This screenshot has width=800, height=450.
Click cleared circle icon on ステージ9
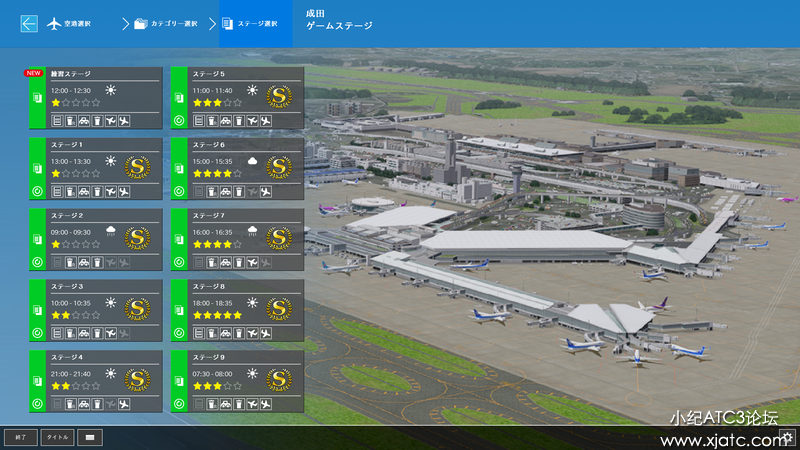[179, 404]
